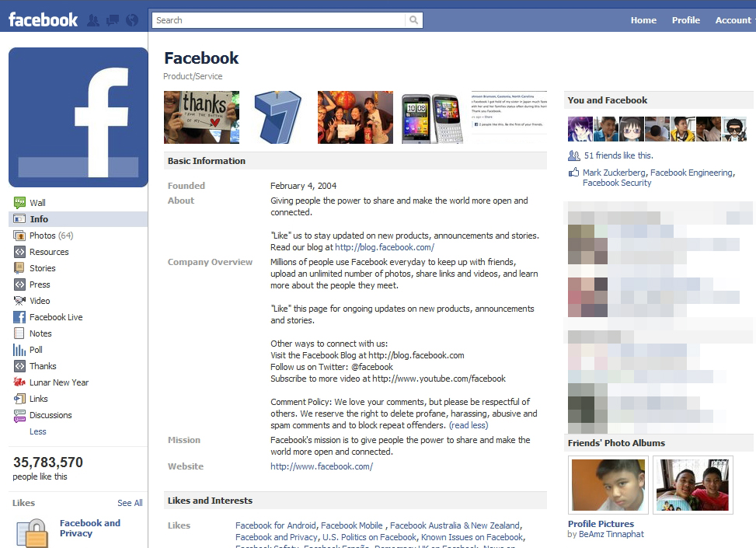Click the search magnifier button

pyautogui.click(x=413, y=20)
